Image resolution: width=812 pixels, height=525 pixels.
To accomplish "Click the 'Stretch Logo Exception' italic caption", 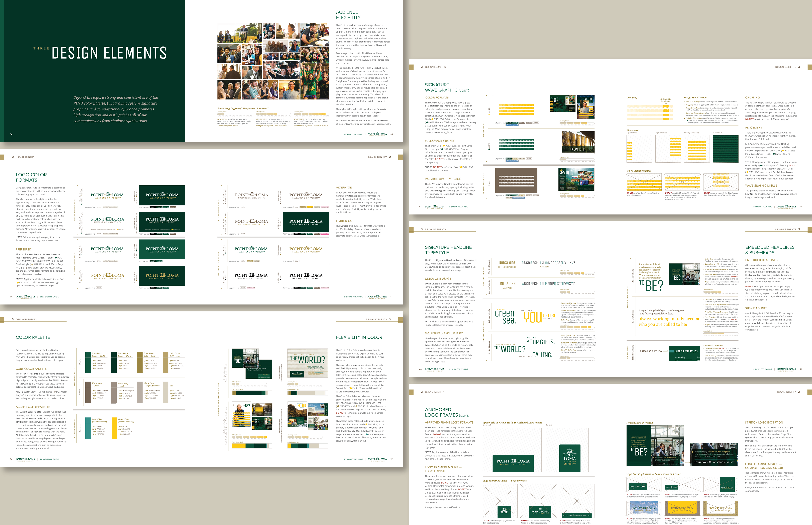I will coord(640,422).
